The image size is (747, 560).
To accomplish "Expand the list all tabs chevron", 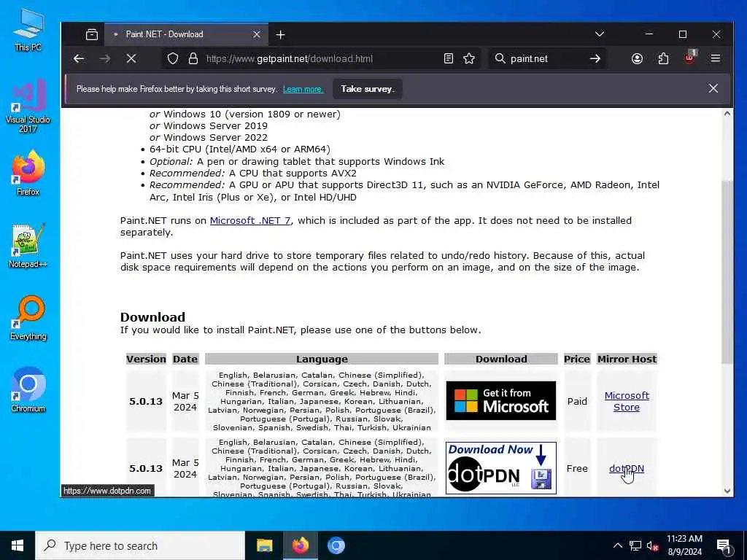I will (600, 34).
